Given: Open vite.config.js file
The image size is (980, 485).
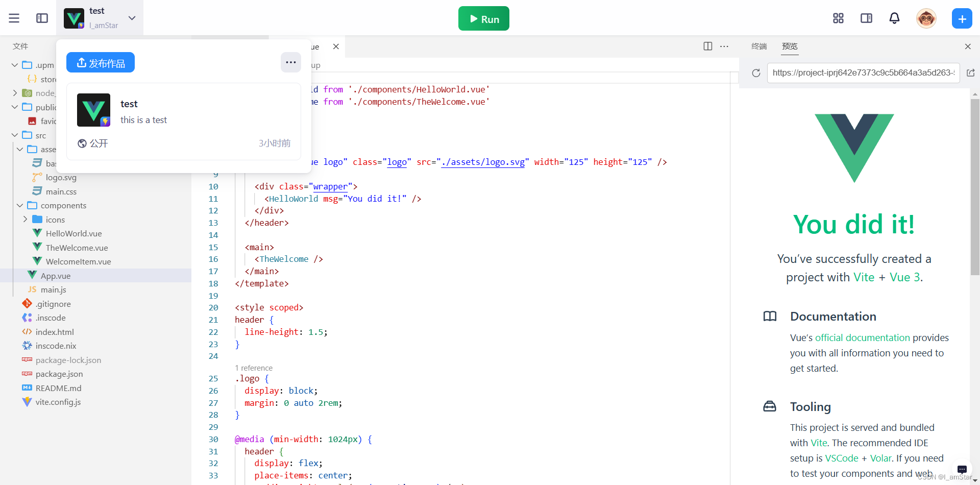Looking at the screenshot, I should click(x=58, y=402).
